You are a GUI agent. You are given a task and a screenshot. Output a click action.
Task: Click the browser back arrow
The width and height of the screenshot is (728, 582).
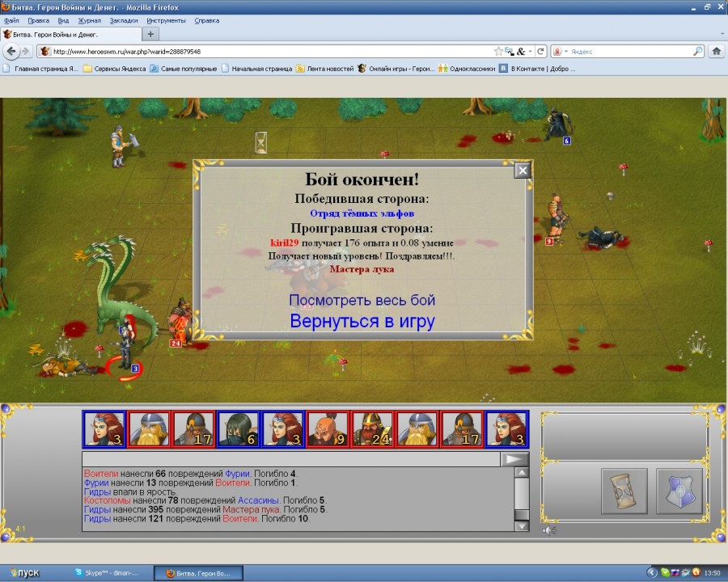11,51
